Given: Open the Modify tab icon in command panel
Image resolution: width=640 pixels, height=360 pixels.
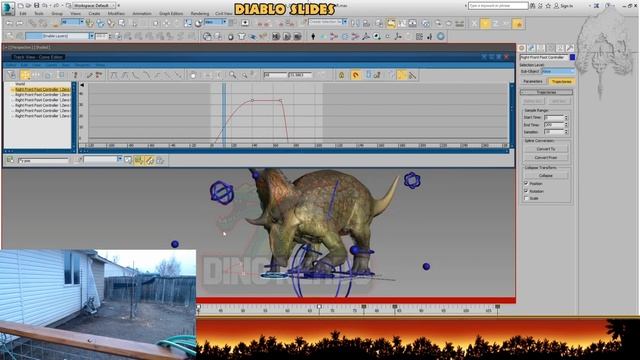Looking at the screenshot, I should [x=531, y=48].
